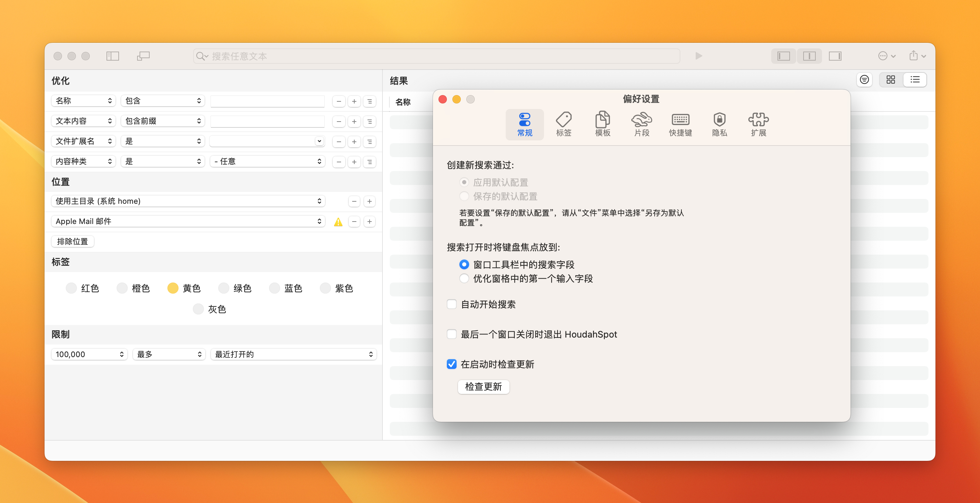
Task: Uncheck 在启动时检查更新 checkbox
Action: point(452,364)
